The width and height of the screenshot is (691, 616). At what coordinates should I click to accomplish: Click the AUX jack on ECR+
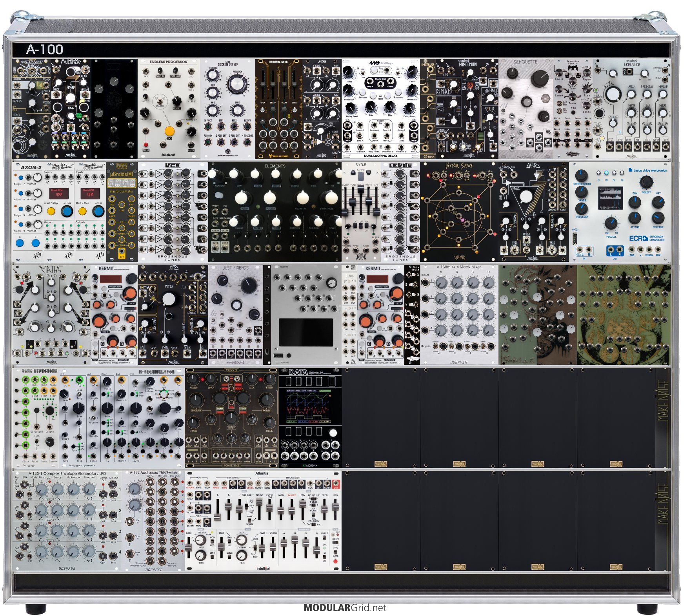click(x=658, y=249)
